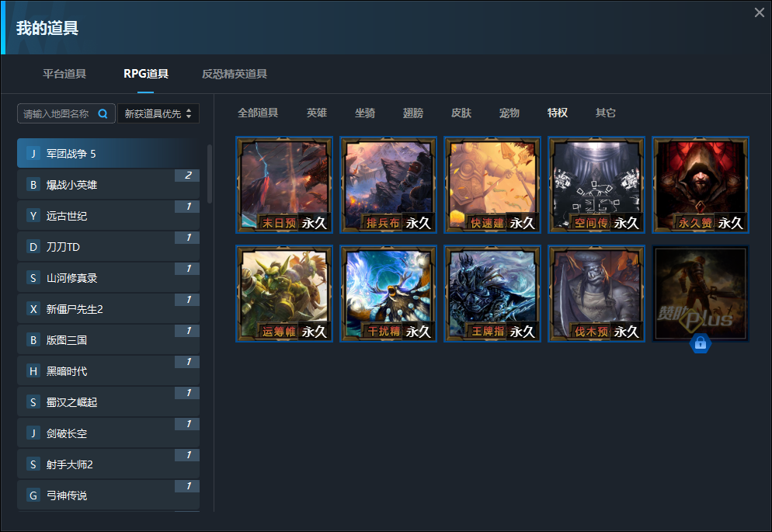Select the 运筹帷 permanent privilege item
772x532 pixels.
[x=284, y=294]
